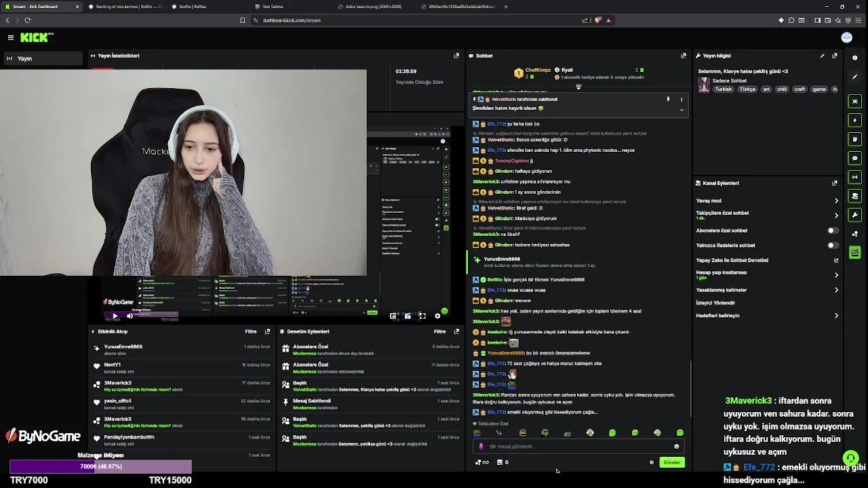
Task: Click the message input field
Action: (x=578, y=447)
